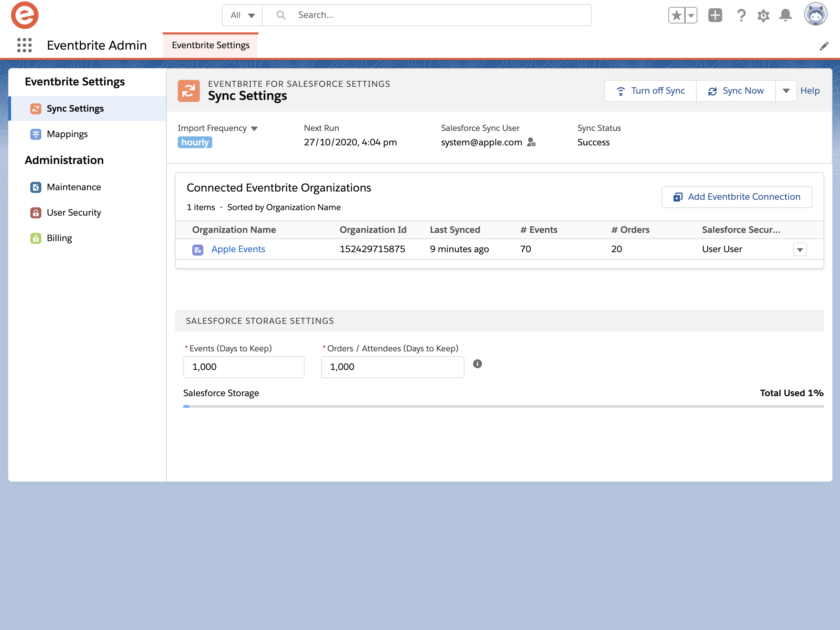
Task: Click the Add Eventbrite Connection button
Action: click(x=737, y=197)
